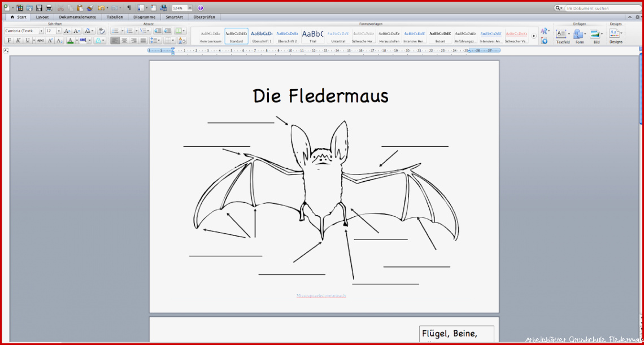Click the sort A-Z icon
The image size is (644, 345).
(x=182, y=40)
